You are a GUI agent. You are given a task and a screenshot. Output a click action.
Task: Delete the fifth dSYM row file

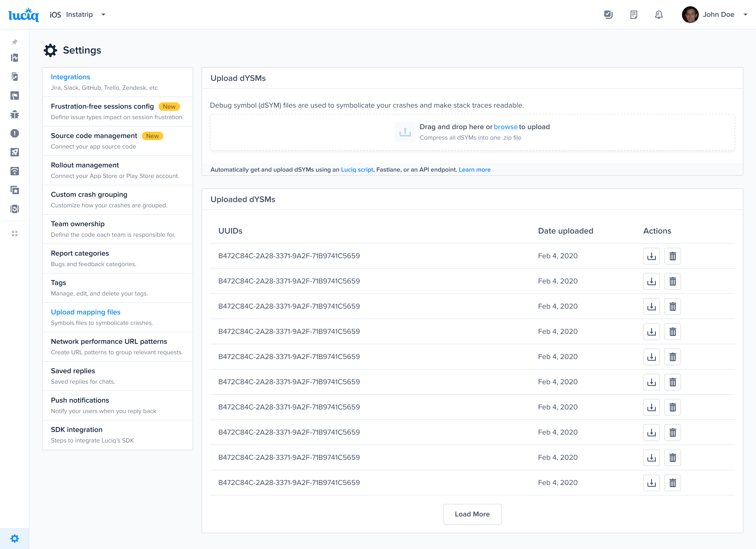pyautogui.click(x=672, y=357)
